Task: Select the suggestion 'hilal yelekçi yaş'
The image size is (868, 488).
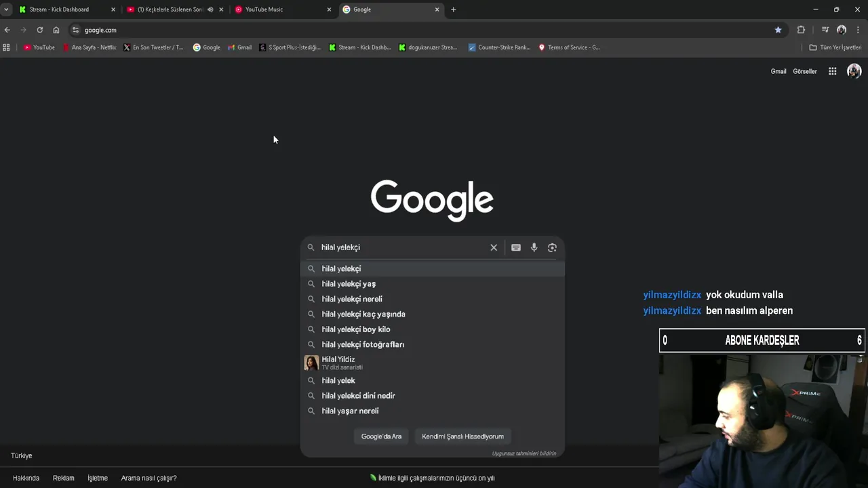Action: click(x=432, y=284)
